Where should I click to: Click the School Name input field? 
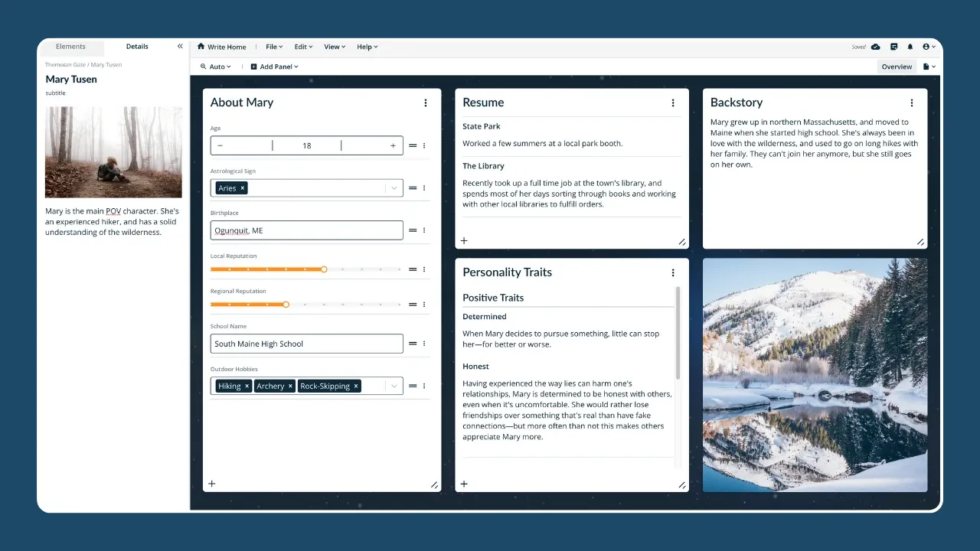(306, 344)
